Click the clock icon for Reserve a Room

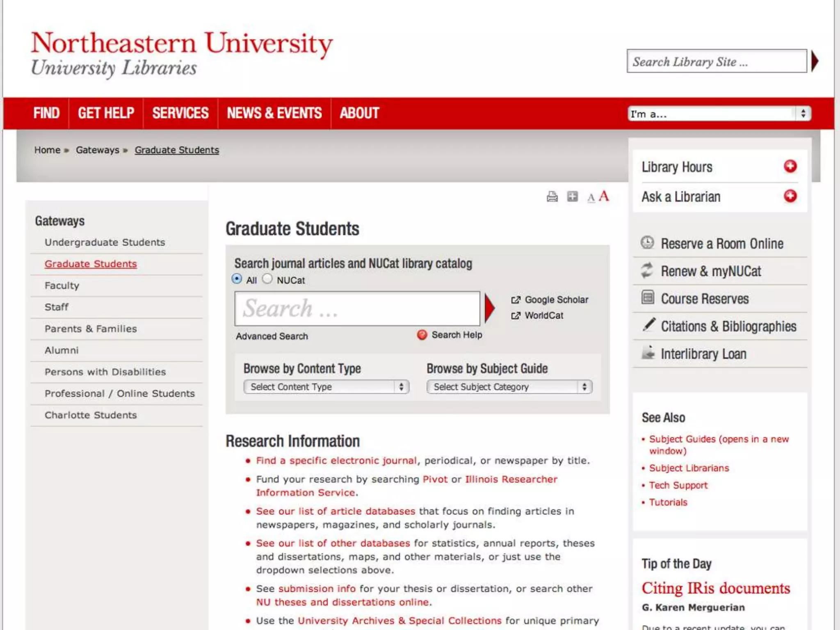click(x=647, y=242)
